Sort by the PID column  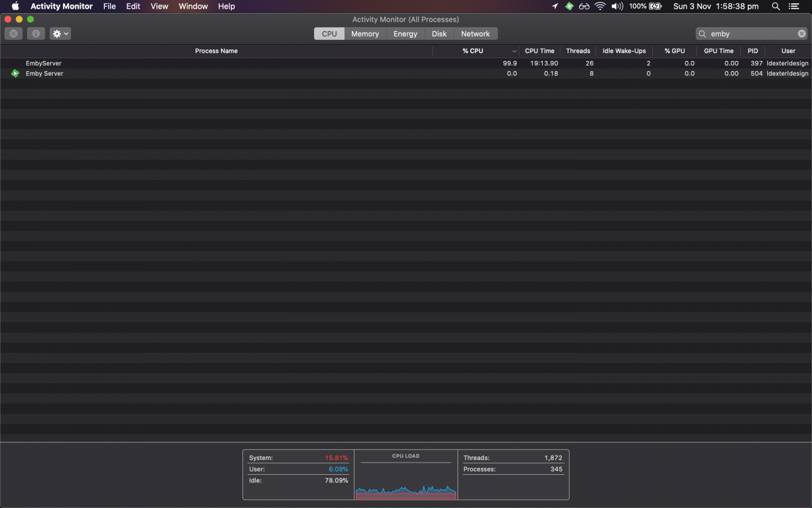(752, 51)
